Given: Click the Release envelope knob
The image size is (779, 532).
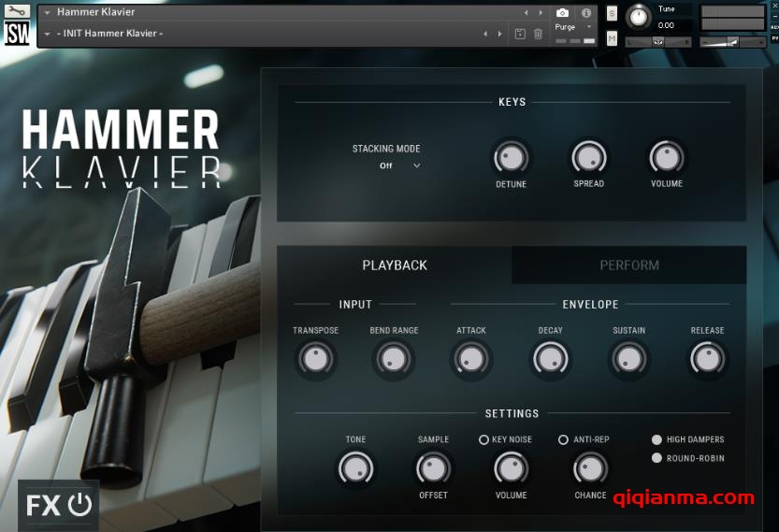Looking at the screenshot, I should [x=707, y=359].
